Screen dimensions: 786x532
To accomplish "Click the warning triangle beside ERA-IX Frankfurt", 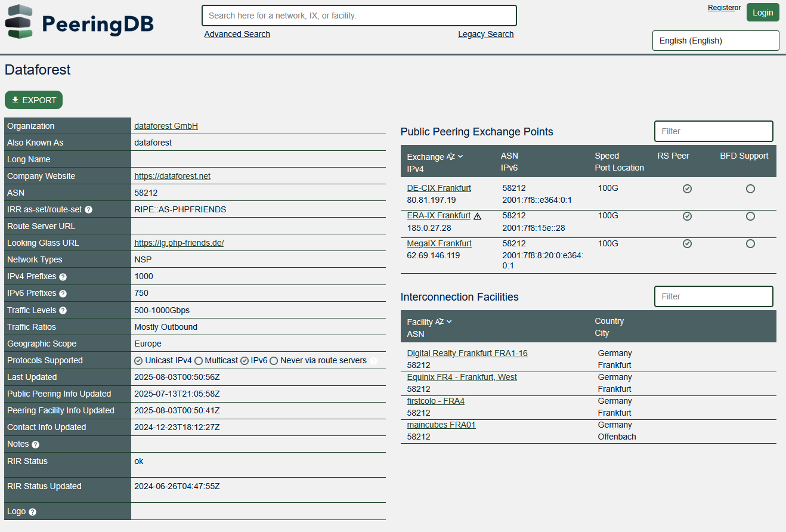I will [477, 216].
